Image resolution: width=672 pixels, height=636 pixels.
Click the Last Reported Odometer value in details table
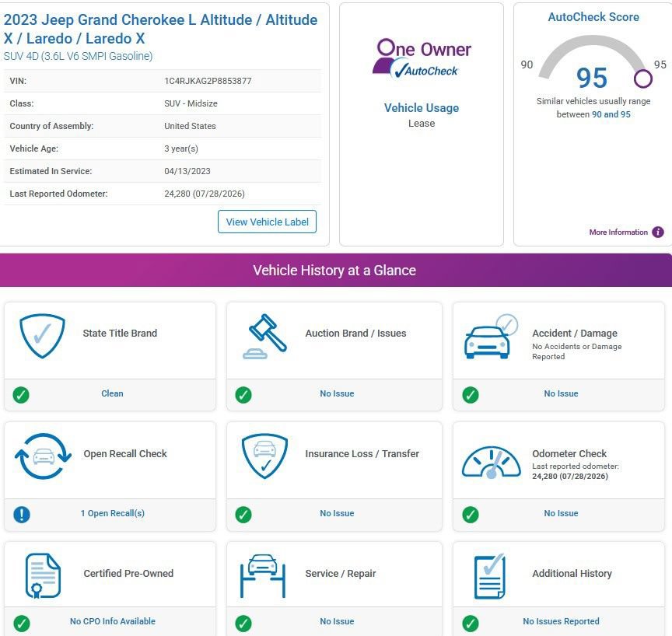click(x=205, y=194)
